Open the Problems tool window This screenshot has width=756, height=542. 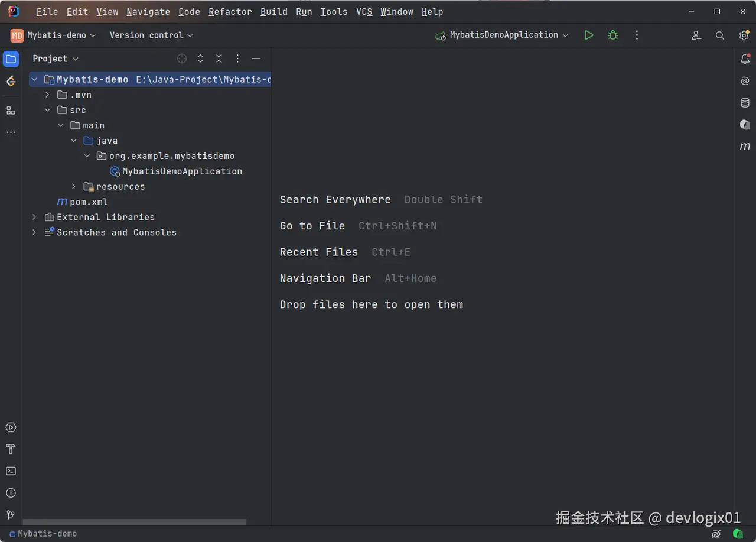click(x=11, y=493)
